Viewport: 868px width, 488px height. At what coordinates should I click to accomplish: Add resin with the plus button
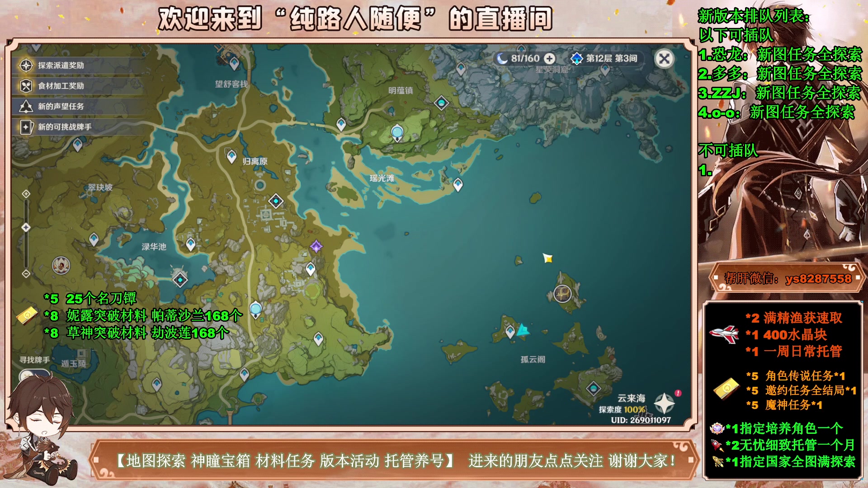pos(549,58)
